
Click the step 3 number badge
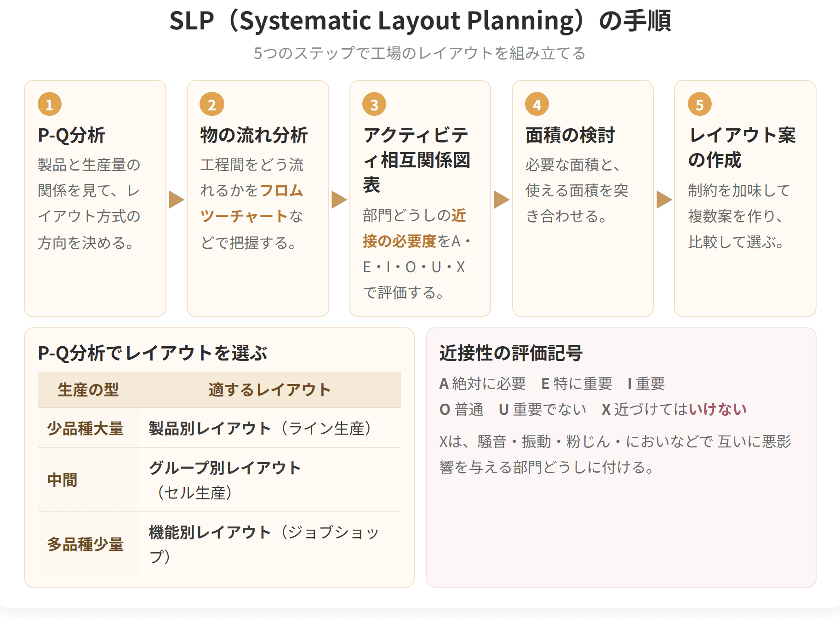point(375,104)
